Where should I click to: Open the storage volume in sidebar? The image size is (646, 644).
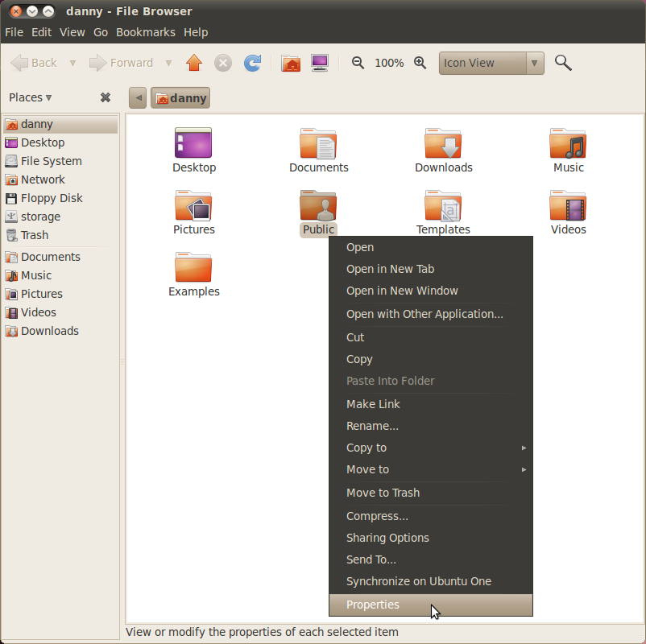[x=60, y=217]
